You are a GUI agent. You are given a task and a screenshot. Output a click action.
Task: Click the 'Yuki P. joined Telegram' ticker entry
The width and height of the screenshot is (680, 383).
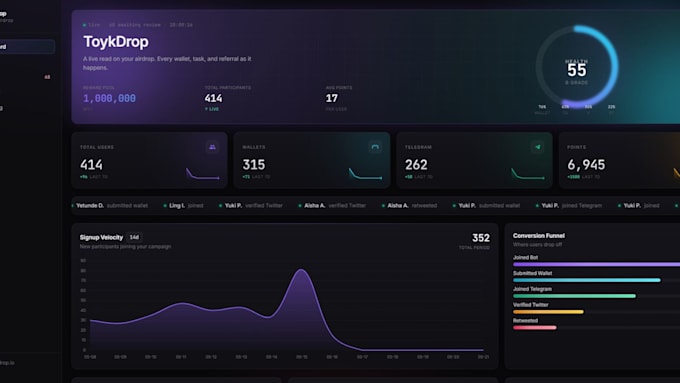point(569,206)
